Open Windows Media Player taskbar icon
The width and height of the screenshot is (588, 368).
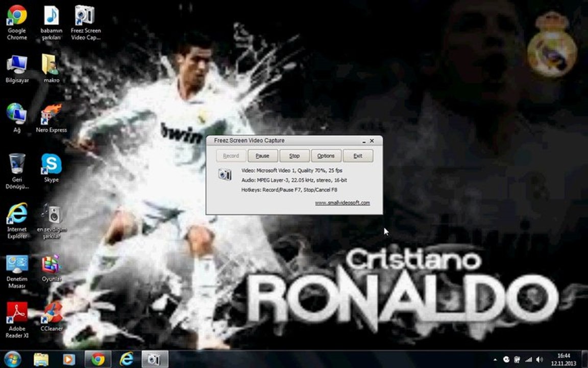tap(69, 359)
